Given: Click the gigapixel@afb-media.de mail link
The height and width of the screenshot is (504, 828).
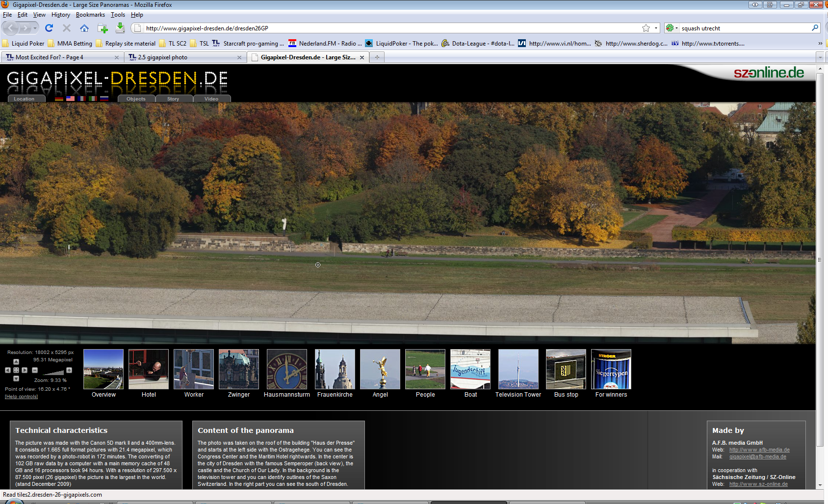Looking at the screenshot, I should (757, 456).
